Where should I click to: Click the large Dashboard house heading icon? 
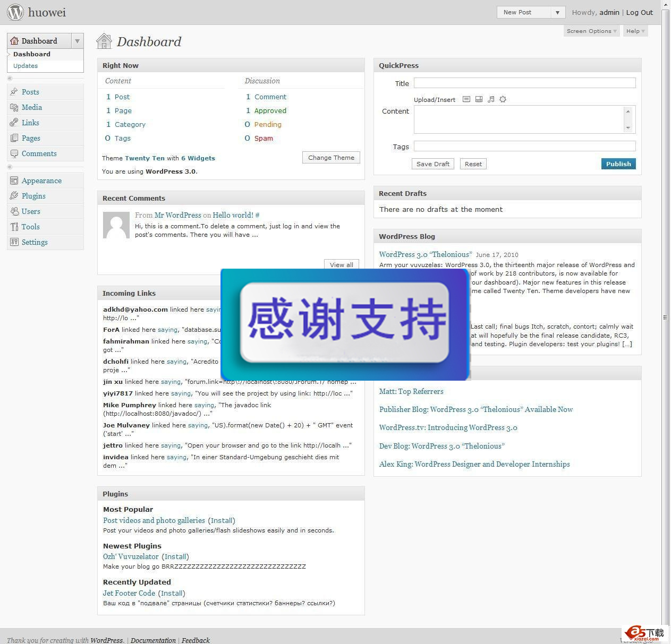click(104, 41)
